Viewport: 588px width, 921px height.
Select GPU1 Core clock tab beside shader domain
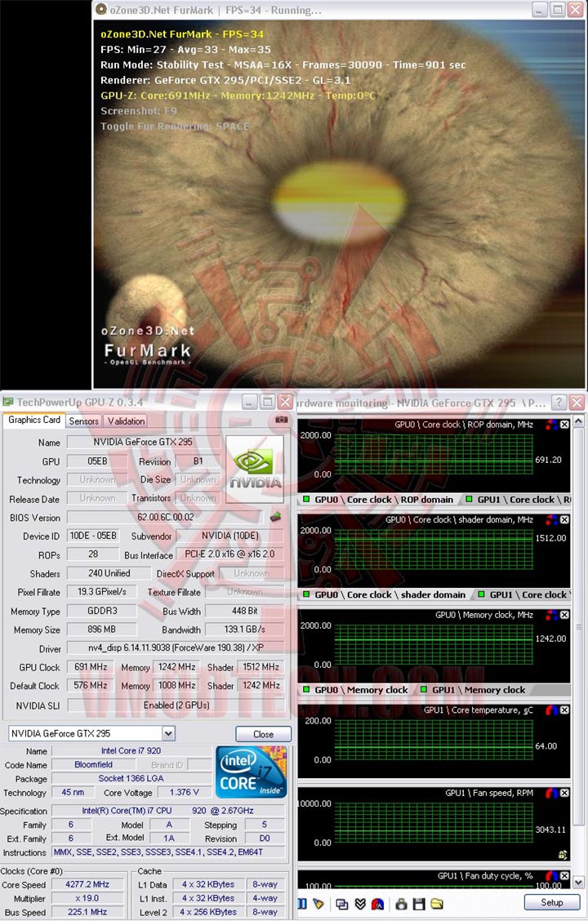click(x=523, y=595)
